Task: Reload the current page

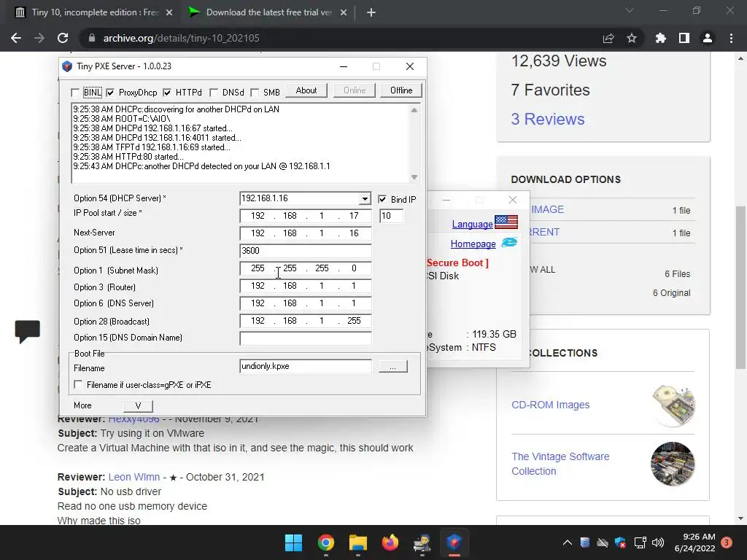Action: [63, 38]
